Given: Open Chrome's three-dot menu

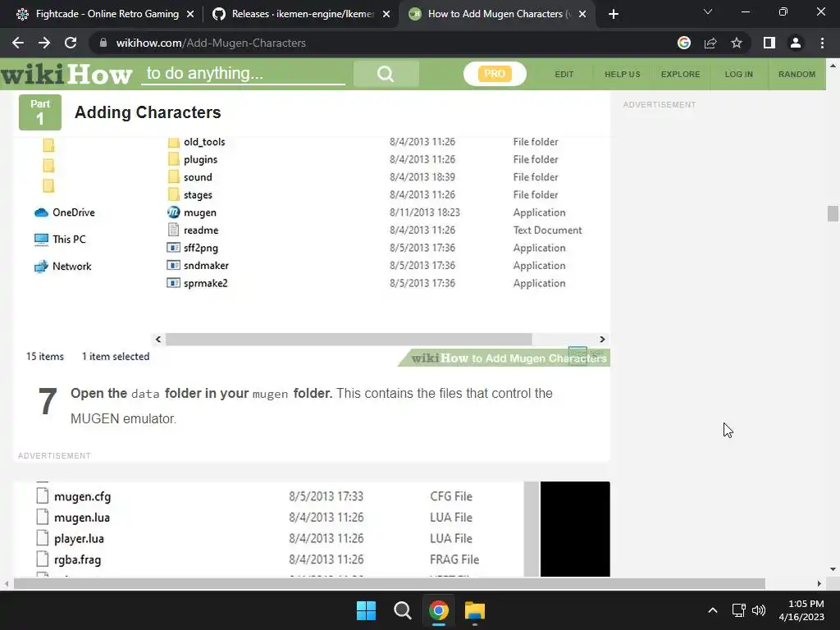Looking at the screenshot, I should point(822,43).
